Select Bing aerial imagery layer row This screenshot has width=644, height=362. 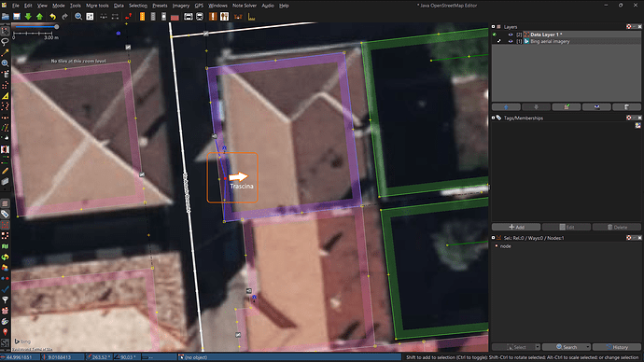pyautogui.click(x=567, y=41)
